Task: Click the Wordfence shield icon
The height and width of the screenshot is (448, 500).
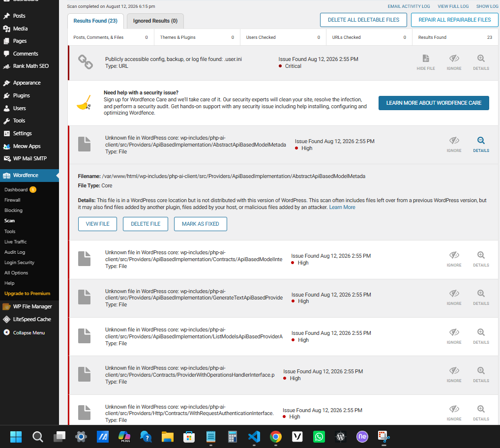Action: click(x=7, y=176)
